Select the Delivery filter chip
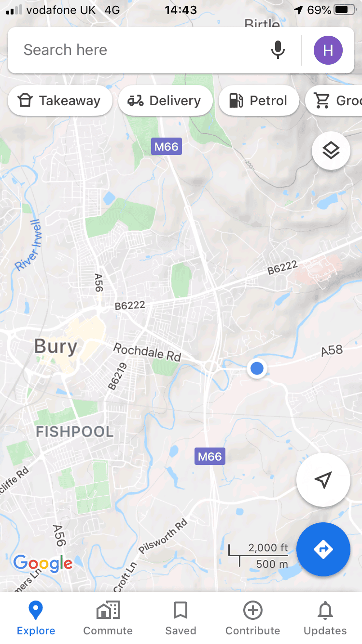The image size is (362, 644). 166,101
